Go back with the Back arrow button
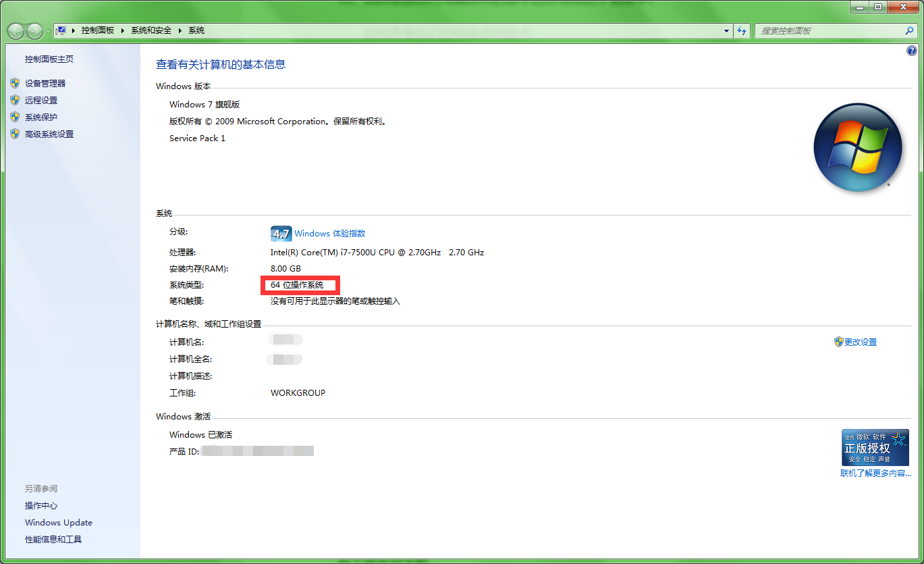 16,30
